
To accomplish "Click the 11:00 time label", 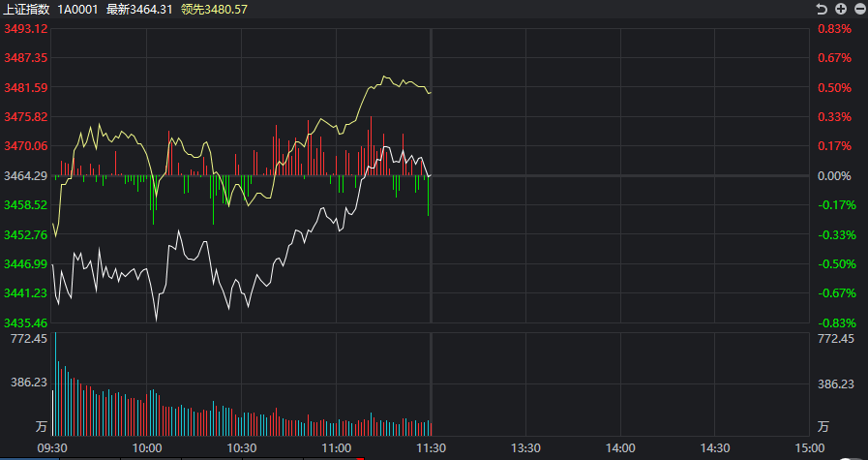I will pyautogui.click(x=337, y=447).
